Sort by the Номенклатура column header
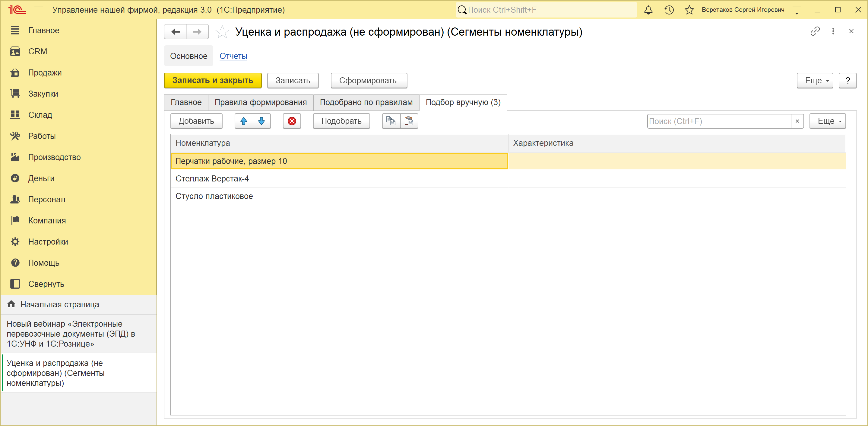This screenshot has width=868, height=426. pos(339,143)
